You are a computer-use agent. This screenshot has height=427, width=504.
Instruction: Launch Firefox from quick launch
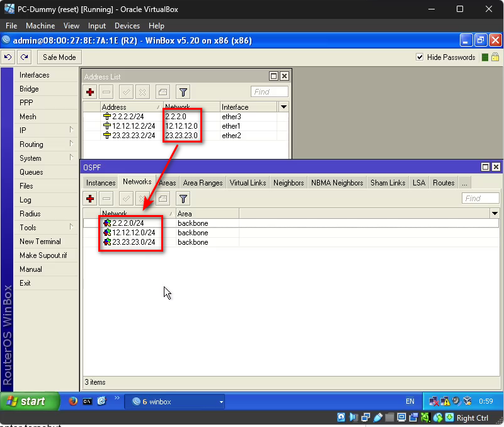coord(73,401)
